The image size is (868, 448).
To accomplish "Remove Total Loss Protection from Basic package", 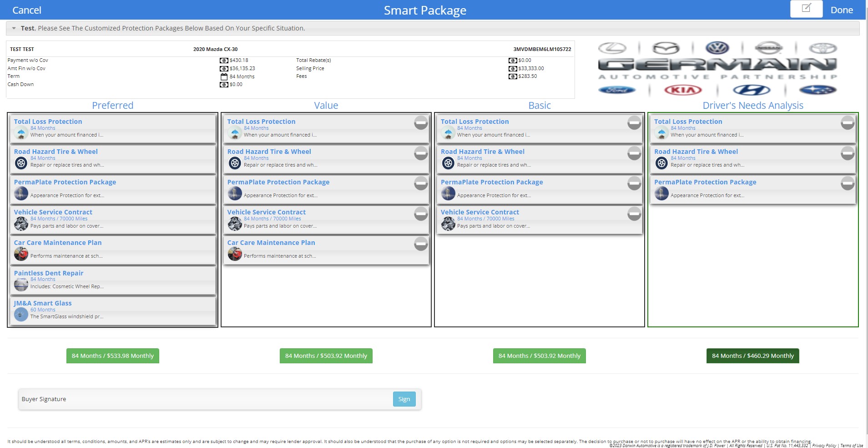I will (634, 122).
